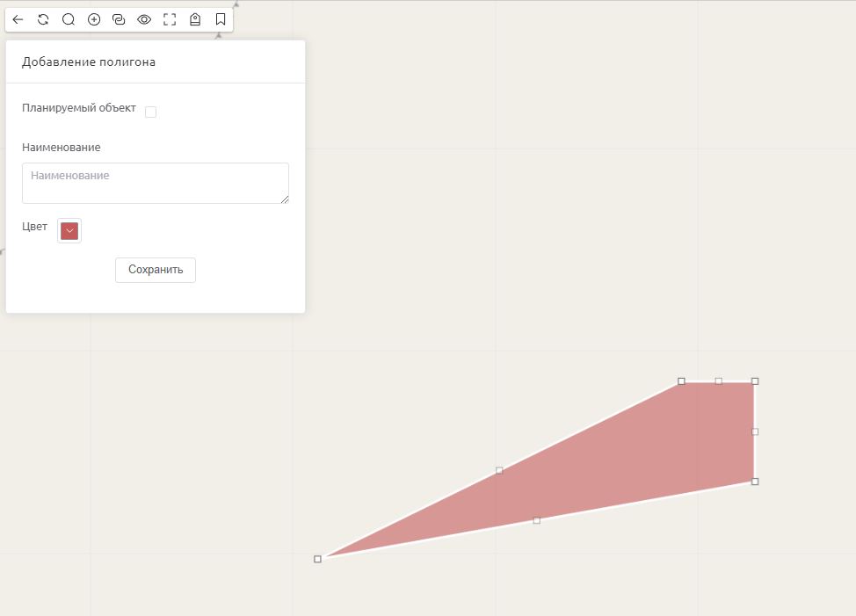The image size is (856, 616).
Task: Click the midpoint handle on the upper diagonal edge
Action: coord(499,470)
